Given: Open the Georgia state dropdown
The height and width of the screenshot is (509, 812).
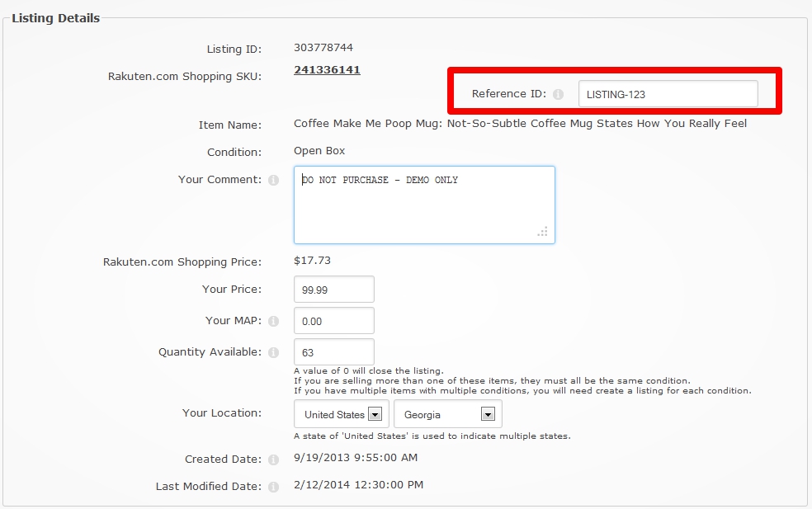Looking at the screenshot, I should [448, 414].
